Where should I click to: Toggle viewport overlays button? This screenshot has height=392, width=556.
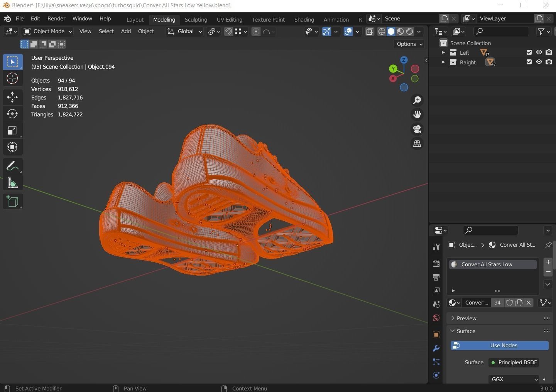pyautogui.click(x=348, y=32)
